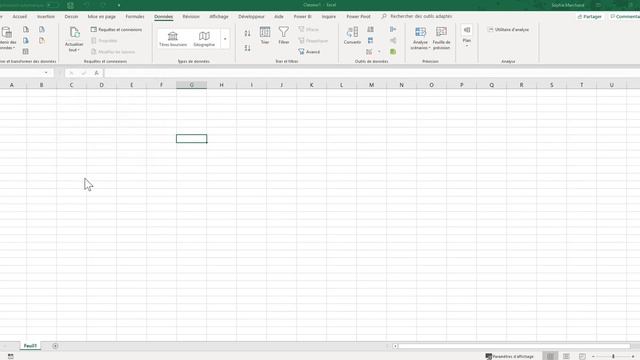Click the Utilitaire d'analyse button
This screenshot has width=640, height=360.
tap(509, 29)
